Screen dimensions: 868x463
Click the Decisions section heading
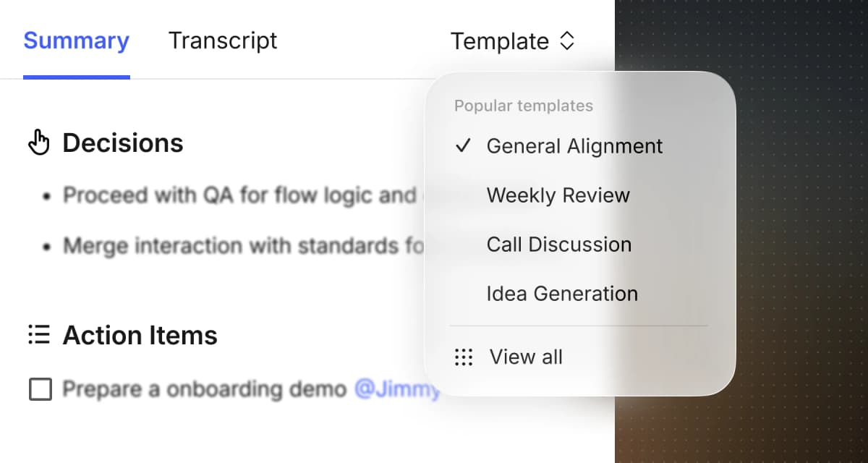pos(123,143)
